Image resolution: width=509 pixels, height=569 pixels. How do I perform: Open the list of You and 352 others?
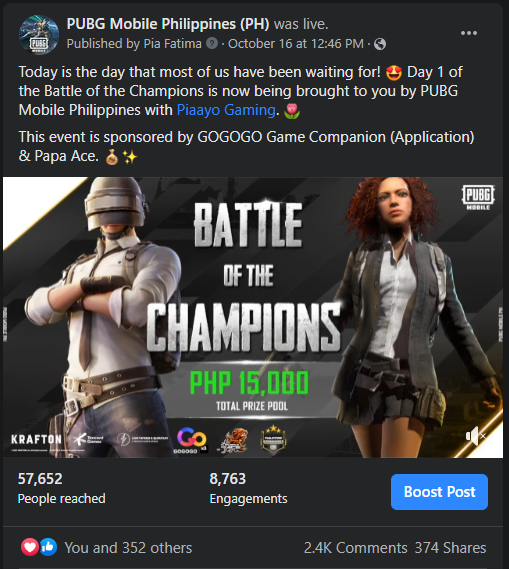(x=128, y=548)
